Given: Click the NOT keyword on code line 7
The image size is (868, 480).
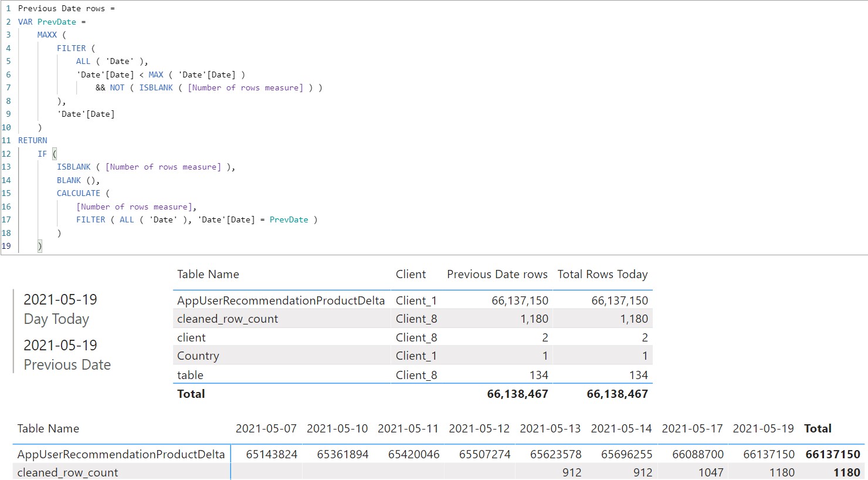Looking at the screenshot, I should 117,87.
